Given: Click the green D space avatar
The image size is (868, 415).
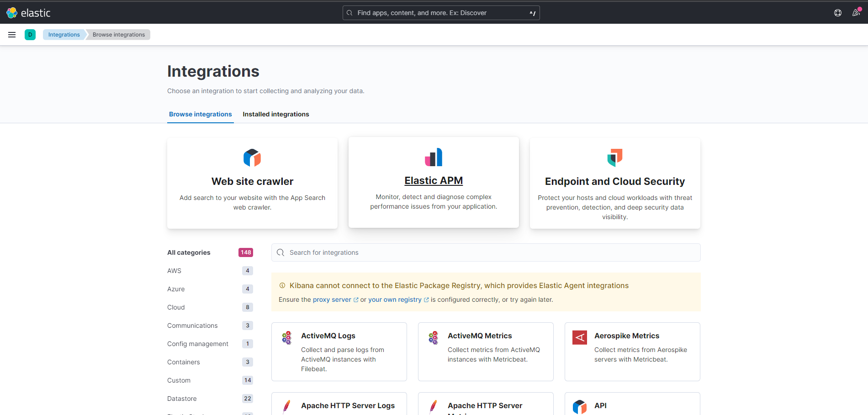Looking at the screenshot, I should coord(30,35).
